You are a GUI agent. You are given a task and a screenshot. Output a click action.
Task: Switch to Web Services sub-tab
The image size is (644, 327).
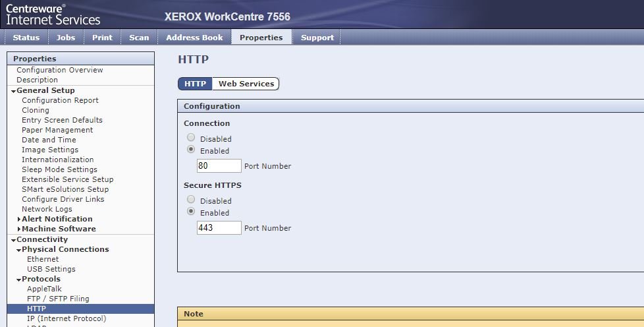pyautogui.click(x=246, y=84)
